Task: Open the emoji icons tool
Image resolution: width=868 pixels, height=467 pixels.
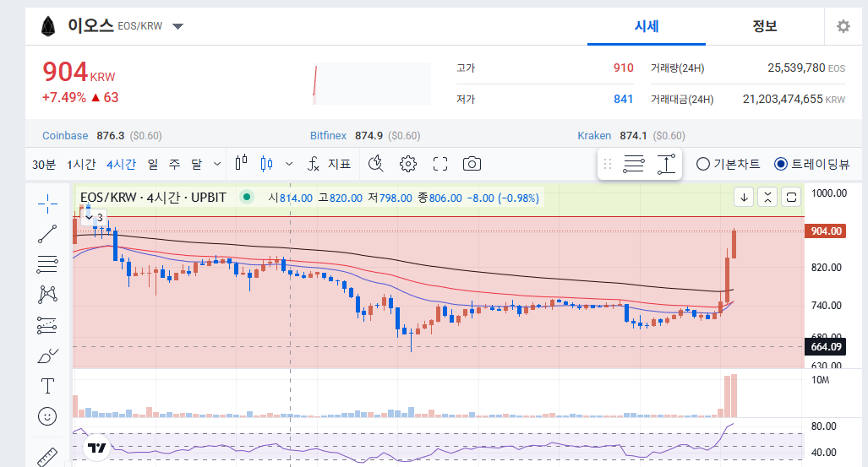Action: [47, 416]
